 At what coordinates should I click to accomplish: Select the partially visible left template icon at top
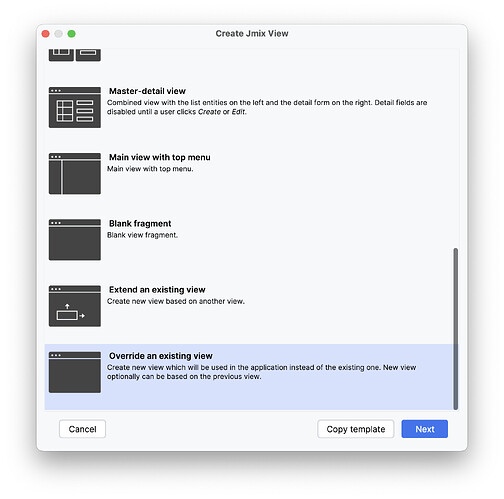point(61,55)
